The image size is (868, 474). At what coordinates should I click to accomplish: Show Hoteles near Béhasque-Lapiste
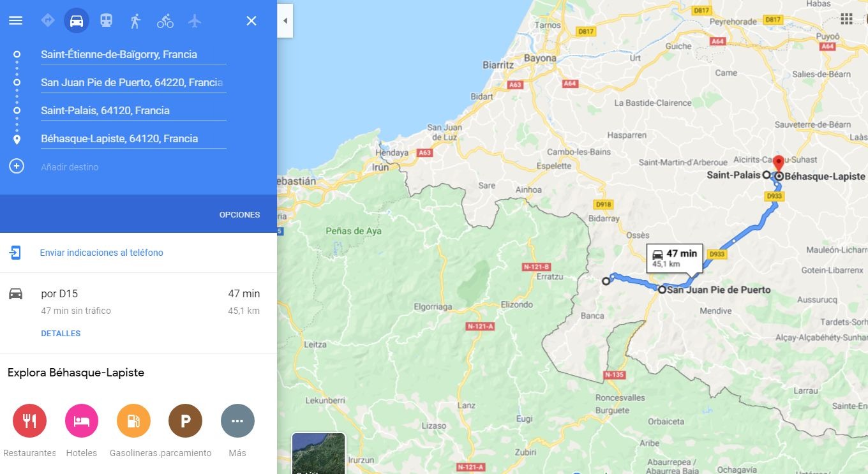tap(82, 421)
